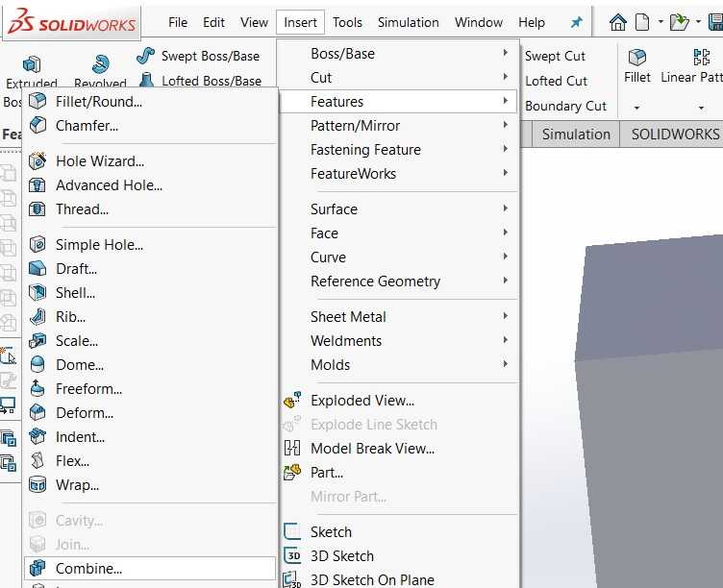The height and width of the screenshot is (588, 723).
Task: Select the Face menu entry
Action: click(x=399, y=233)
